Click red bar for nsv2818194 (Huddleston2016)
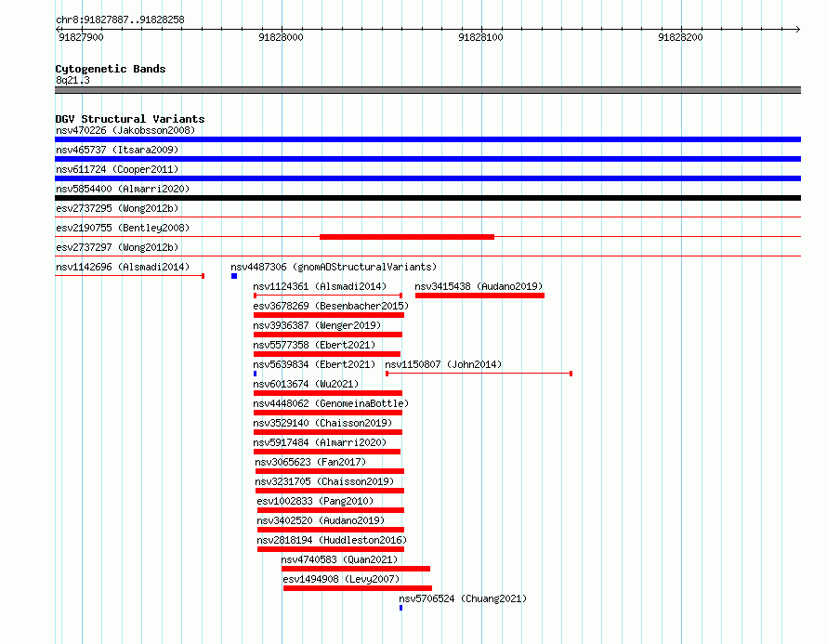Image resolution: width=827 pixels, height=644 pixels. click(x=331, y=549)
